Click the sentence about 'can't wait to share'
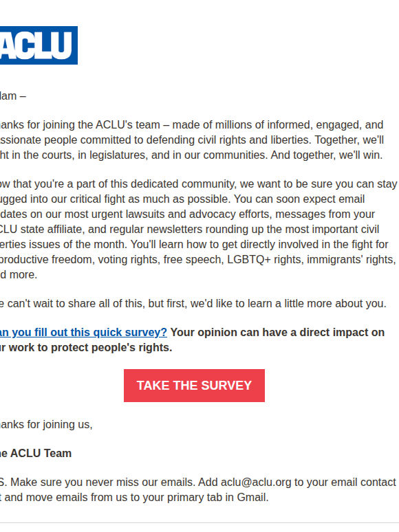The height and width of the screenshot is (532, 399). (193, 303)
